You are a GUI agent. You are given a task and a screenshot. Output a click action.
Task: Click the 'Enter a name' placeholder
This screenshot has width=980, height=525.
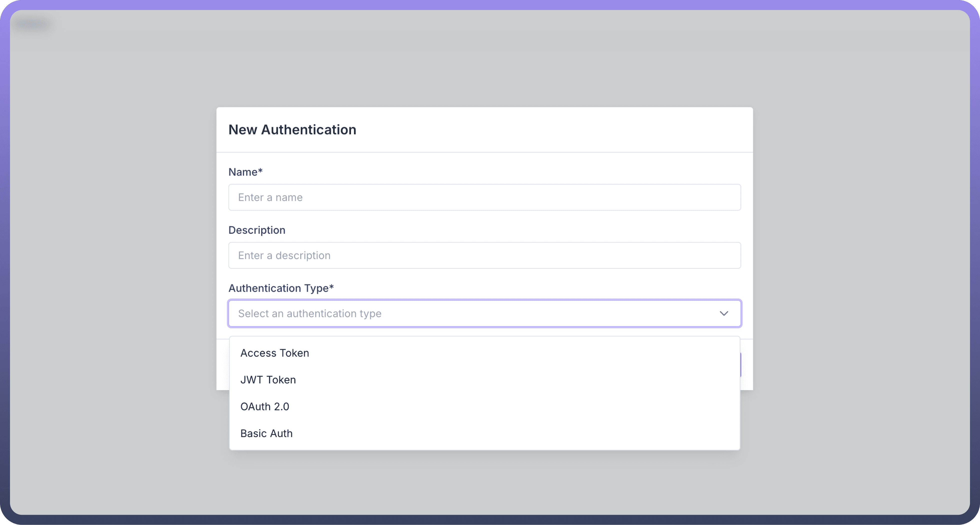click(270, 197)
